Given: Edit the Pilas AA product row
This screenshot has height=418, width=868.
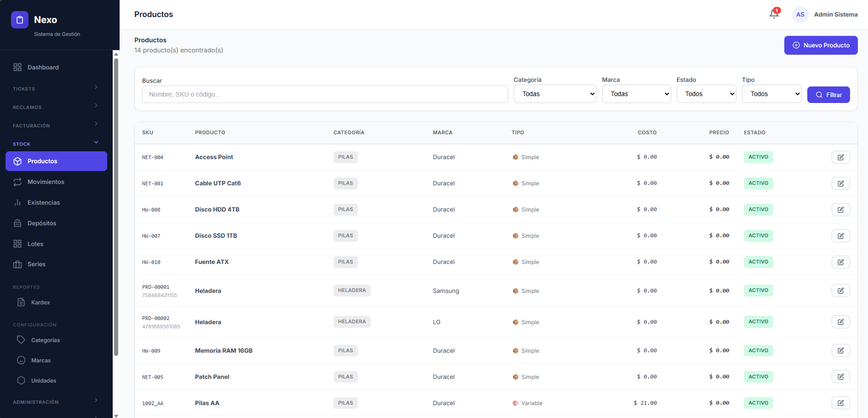Looking at the screenshot, I should click(x=840, y=403).
